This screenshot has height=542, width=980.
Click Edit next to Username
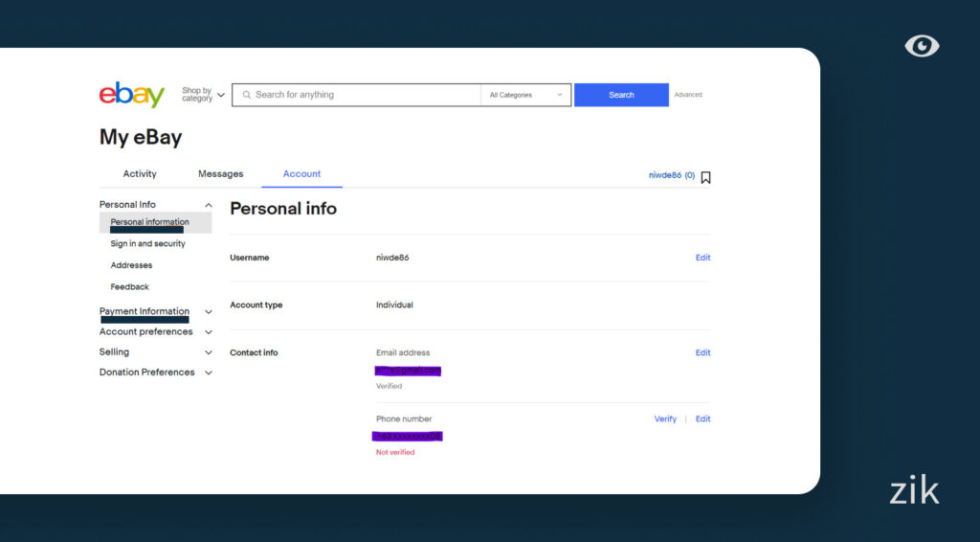click(702, 258)
